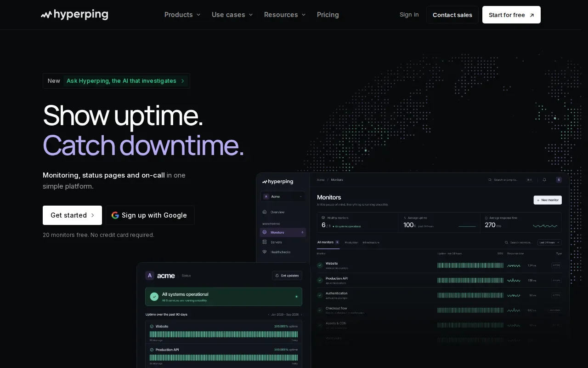Select the All monitors tab
This screenshot has width=588, height=368.
[x=328, y=242]
